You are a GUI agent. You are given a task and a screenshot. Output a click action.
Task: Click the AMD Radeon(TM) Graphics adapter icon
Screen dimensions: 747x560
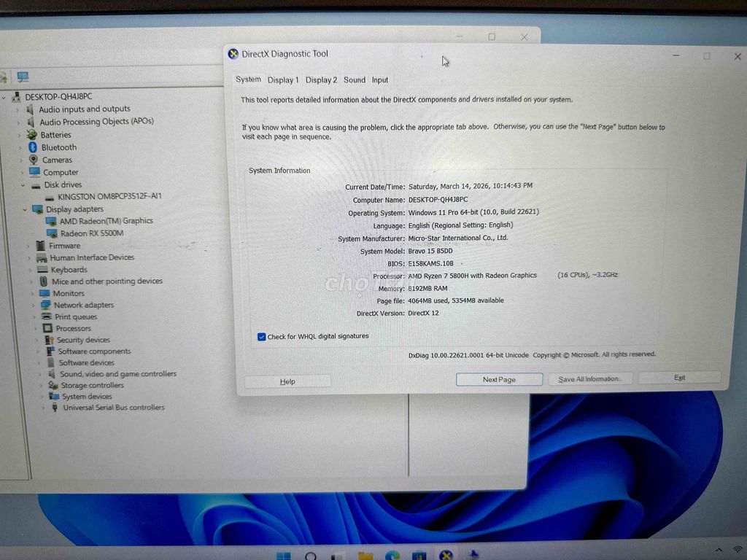pos(51,222)
